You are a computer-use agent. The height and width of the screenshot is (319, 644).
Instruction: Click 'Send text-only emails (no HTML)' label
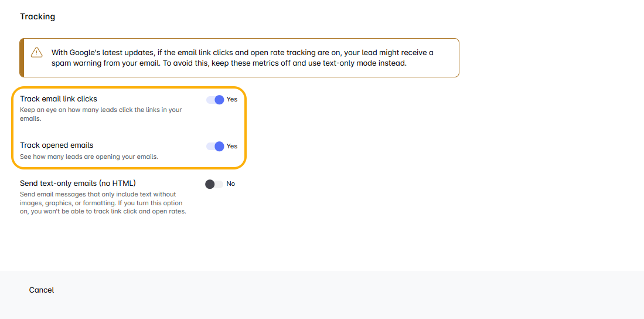78,183
